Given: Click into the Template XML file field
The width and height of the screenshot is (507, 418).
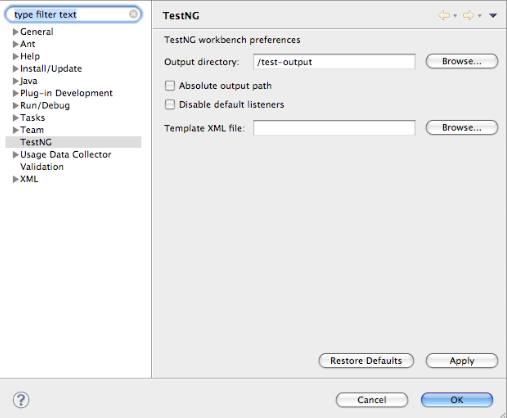Looking at the screenshot, I should (x=334, y=128).
